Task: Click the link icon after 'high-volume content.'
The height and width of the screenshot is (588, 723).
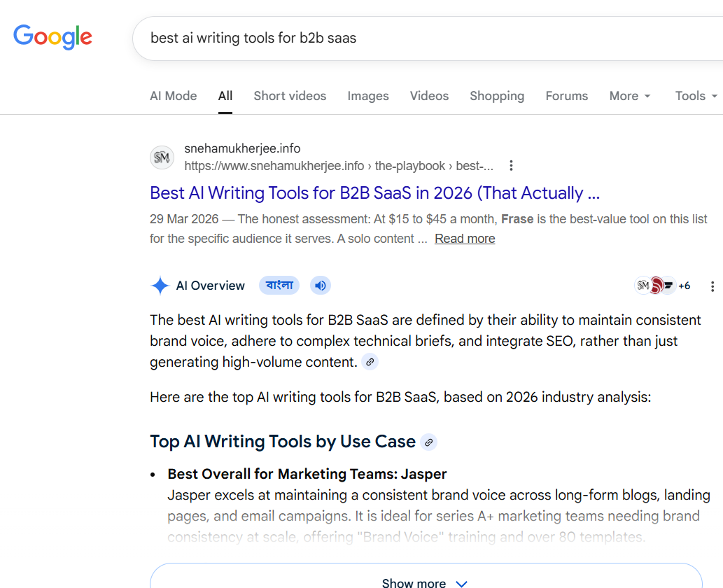Action: 370,362
